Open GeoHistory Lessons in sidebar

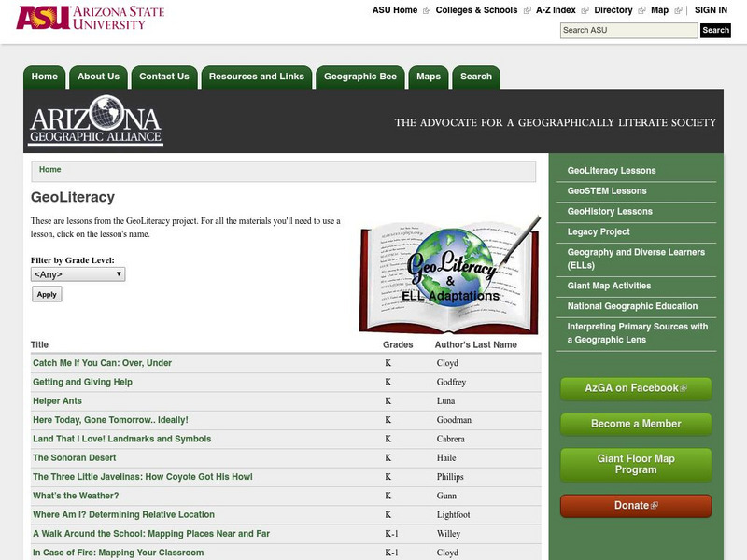pyautogui.click(x=610, y=212)
